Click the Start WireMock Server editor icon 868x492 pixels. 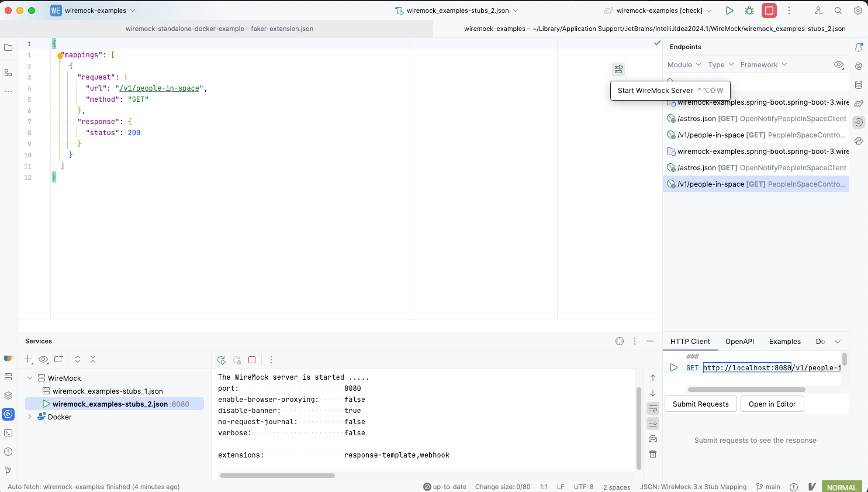coord(618,69)
